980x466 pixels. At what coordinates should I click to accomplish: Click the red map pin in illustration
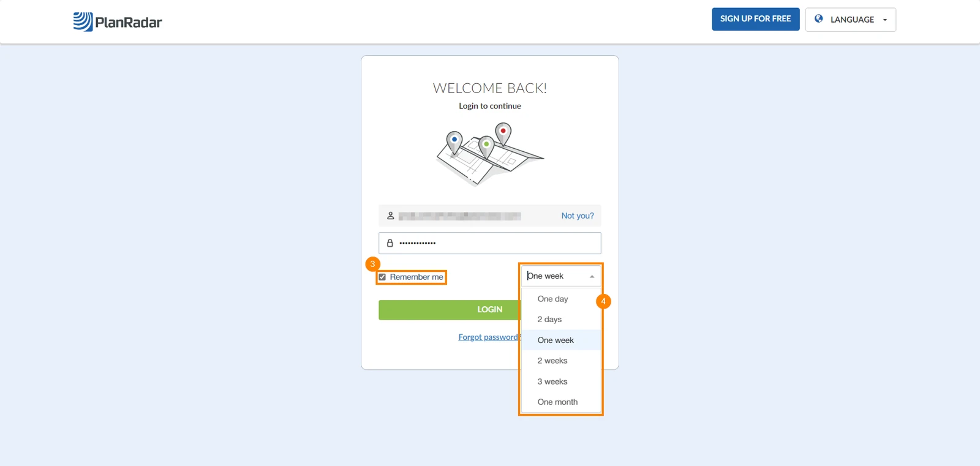point(503,133)
